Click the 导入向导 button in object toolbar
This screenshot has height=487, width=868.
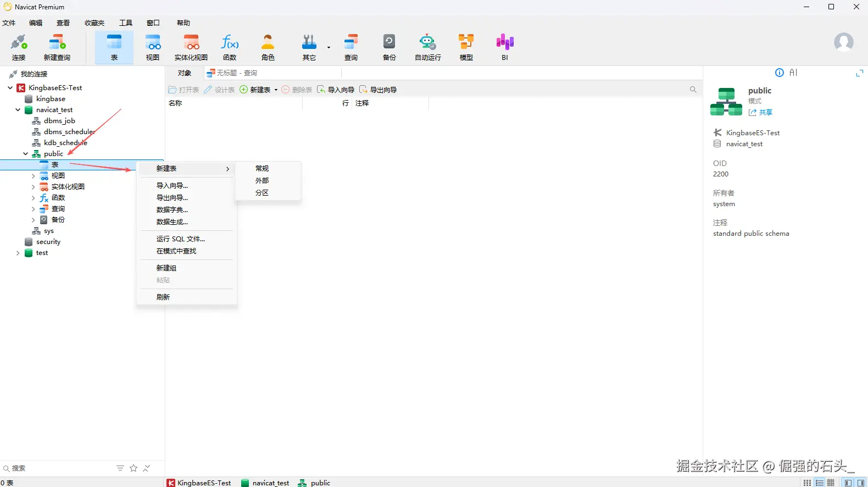point(336,90)
